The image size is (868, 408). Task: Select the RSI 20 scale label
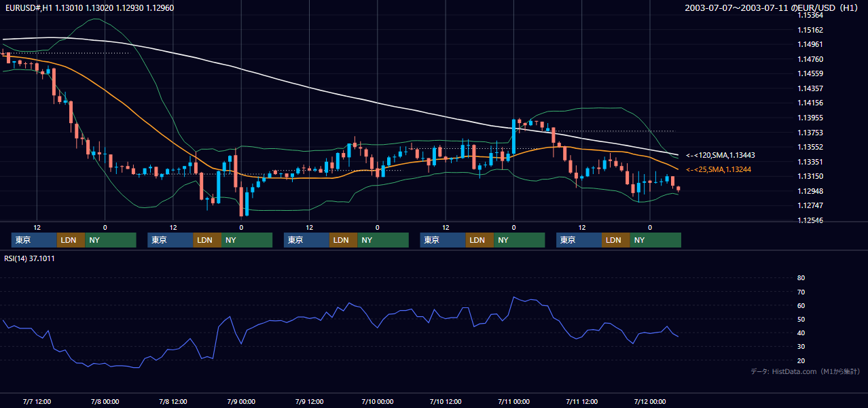pyautogui.click(x=801, y=360)
